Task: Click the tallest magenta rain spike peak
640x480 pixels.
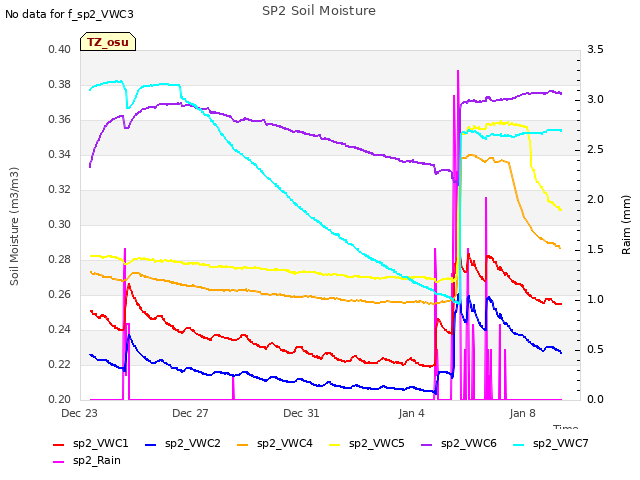Action: (458, 71)
